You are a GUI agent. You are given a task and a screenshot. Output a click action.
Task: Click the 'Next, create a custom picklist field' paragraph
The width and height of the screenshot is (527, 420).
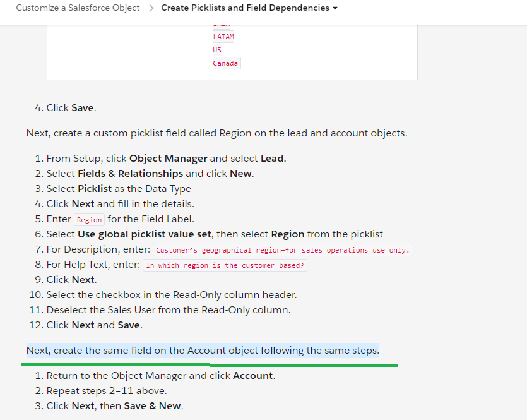[x=216, y=133]
